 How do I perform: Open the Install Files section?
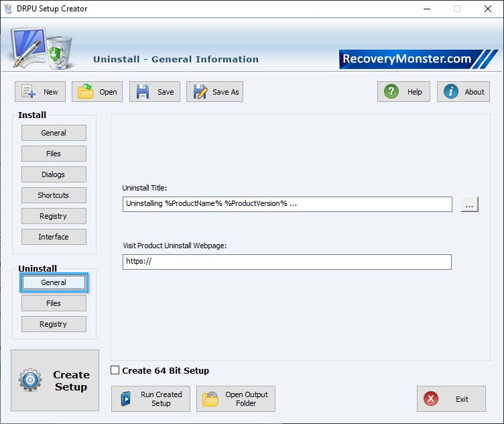(54, 154)
